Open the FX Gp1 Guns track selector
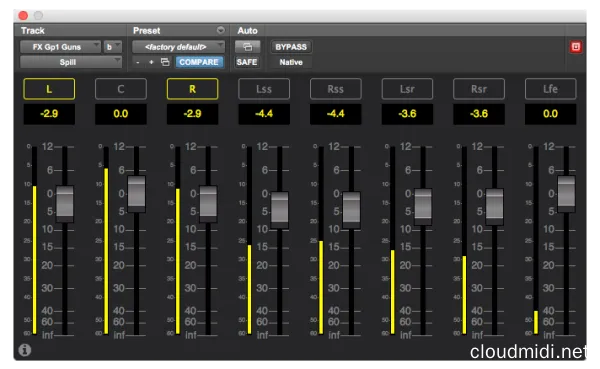The height and width of the screenshot is (369, 600). tap(60, 47)
